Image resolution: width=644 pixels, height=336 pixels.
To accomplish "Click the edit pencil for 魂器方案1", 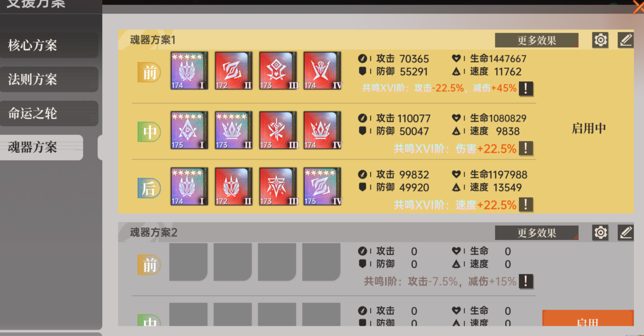I will (626, 40).
